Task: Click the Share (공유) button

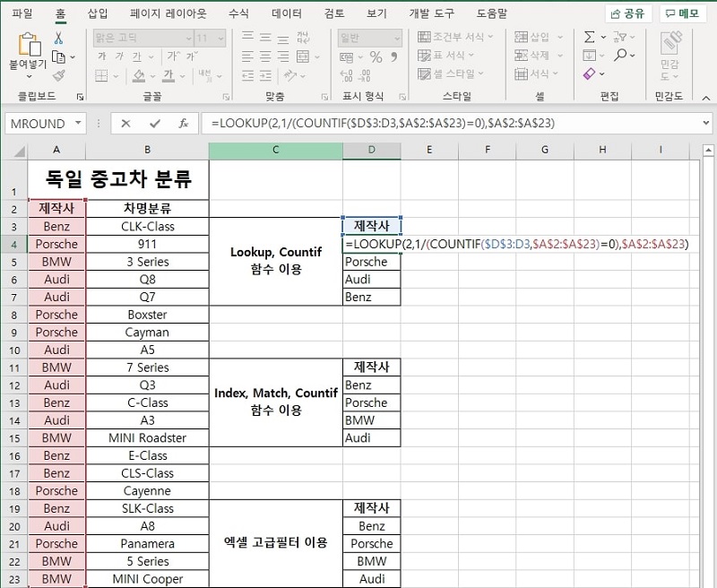Action: pyautogui.click(x=628, y=13)
